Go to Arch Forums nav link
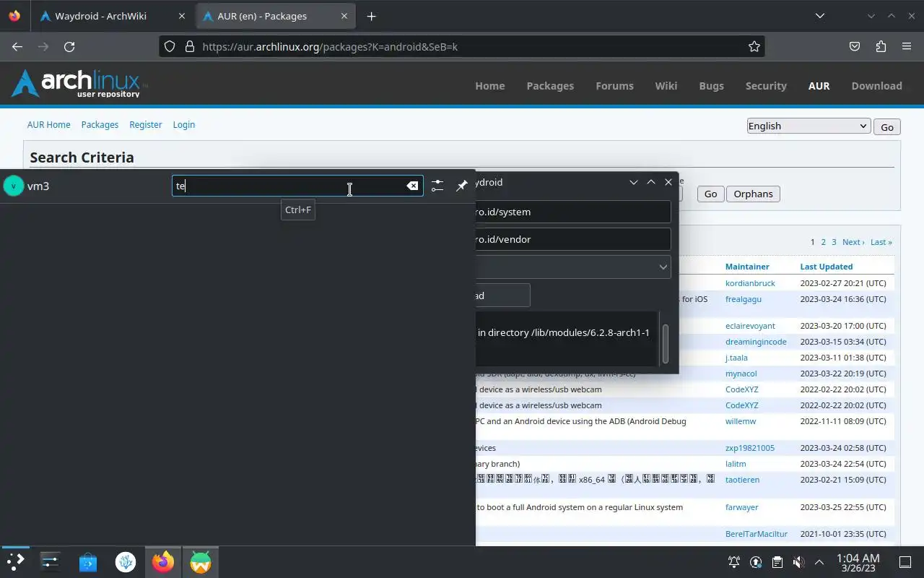The image size is (924, 578). coord(614,85)
